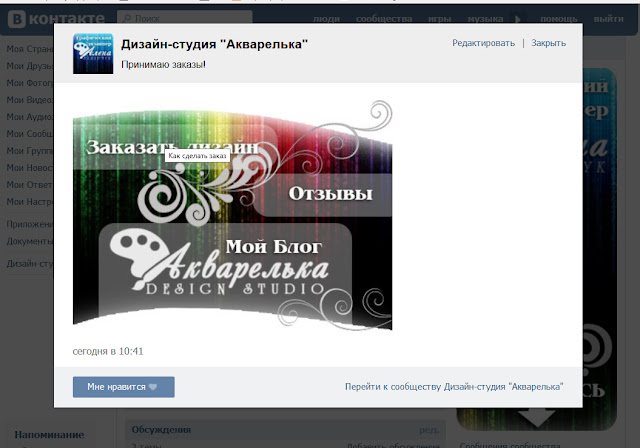Open 'Мои Новости' in left sidebar
The image size is (640, 448).
coord(30,168)
